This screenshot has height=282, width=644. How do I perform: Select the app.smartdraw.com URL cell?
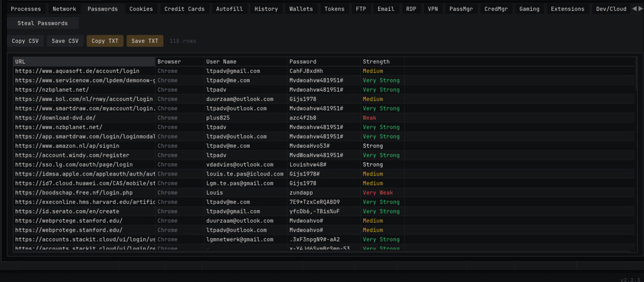(x=84, y=136)
